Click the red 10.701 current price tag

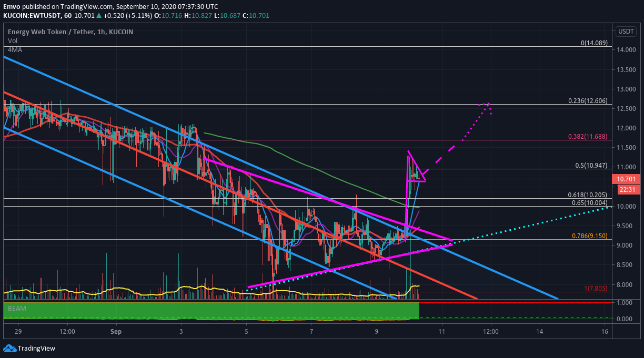[626, 179]
